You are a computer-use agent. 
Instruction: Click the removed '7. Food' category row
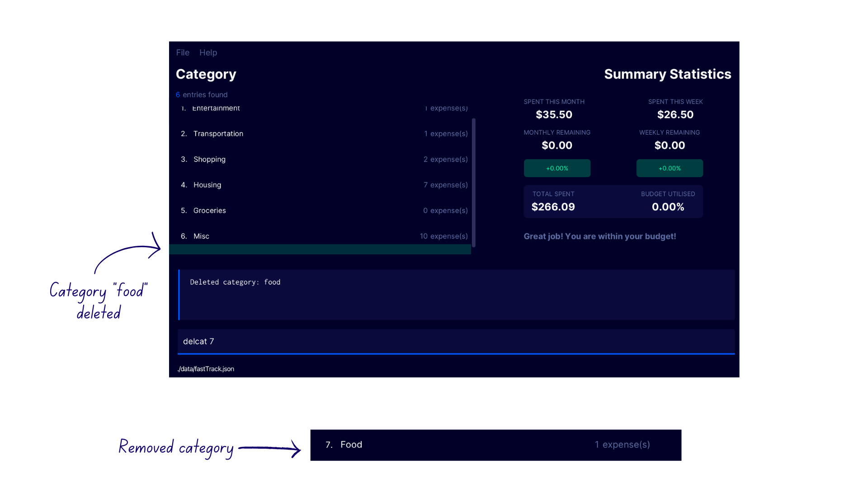(496, 445)
